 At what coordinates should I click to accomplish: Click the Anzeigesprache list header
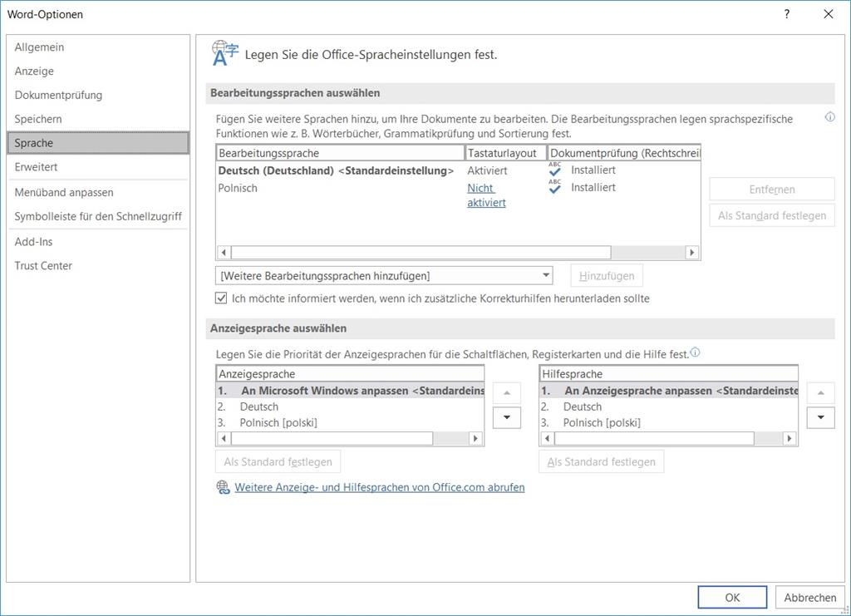(350, 374)
